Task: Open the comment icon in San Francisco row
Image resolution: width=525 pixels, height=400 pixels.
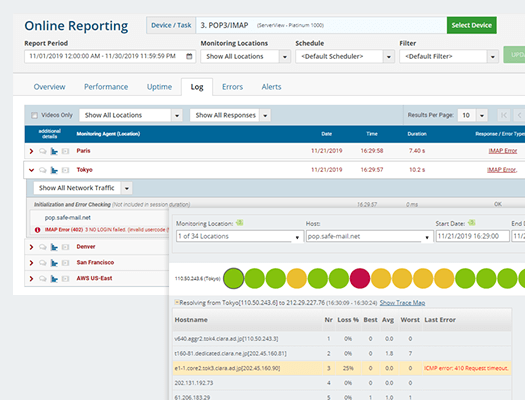Action: coord(43,263)
